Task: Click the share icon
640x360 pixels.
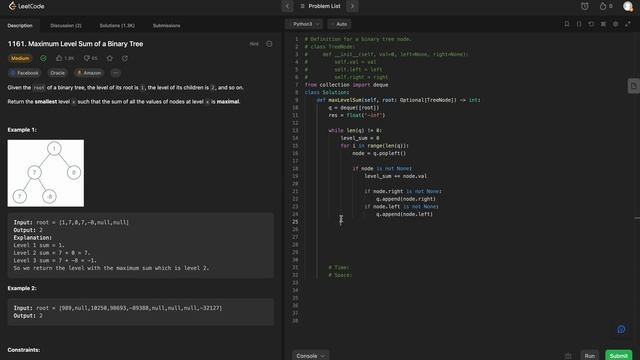Action: tap(125, 58)
